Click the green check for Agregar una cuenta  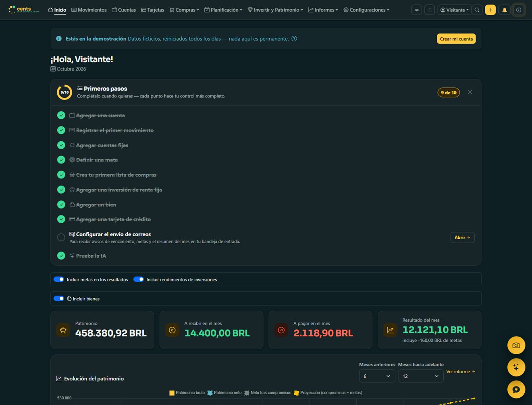click(x=61, y=116)
